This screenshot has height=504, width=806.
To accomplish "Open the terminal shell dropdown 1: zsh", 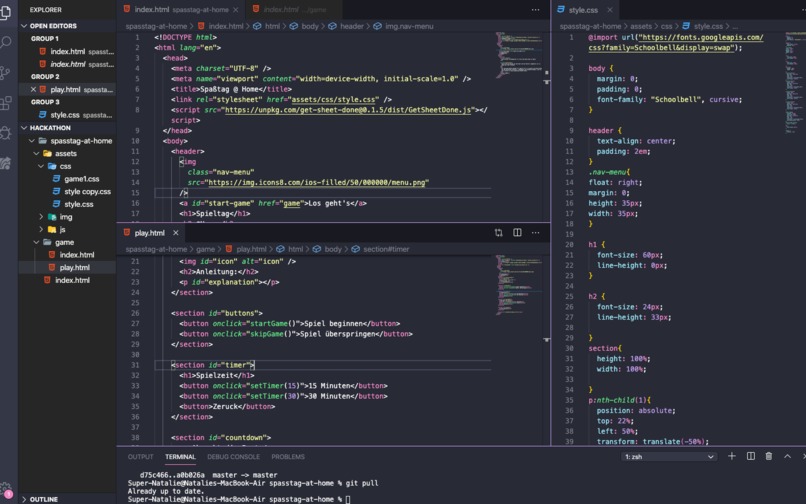I will (669, 457).
